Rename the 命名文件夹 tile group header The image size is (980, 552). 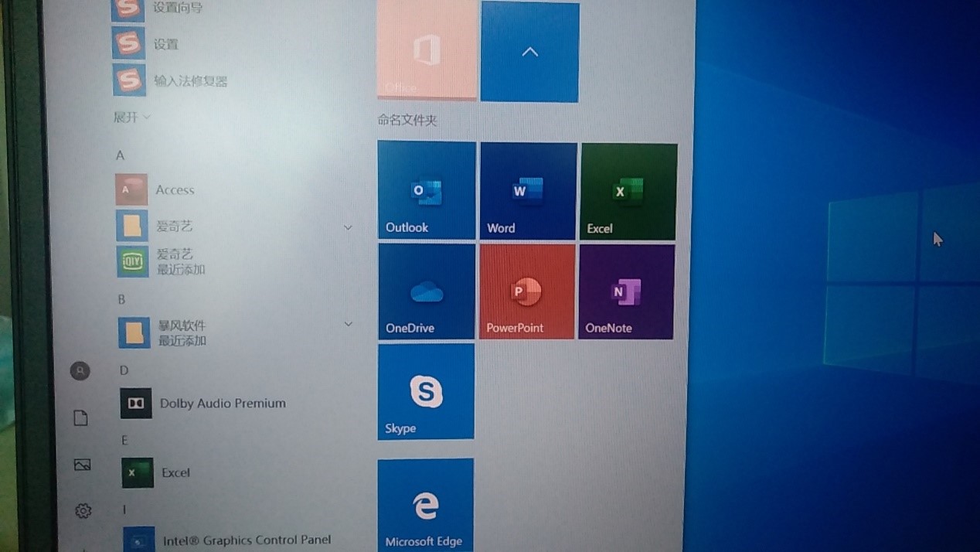coord(407,120)
